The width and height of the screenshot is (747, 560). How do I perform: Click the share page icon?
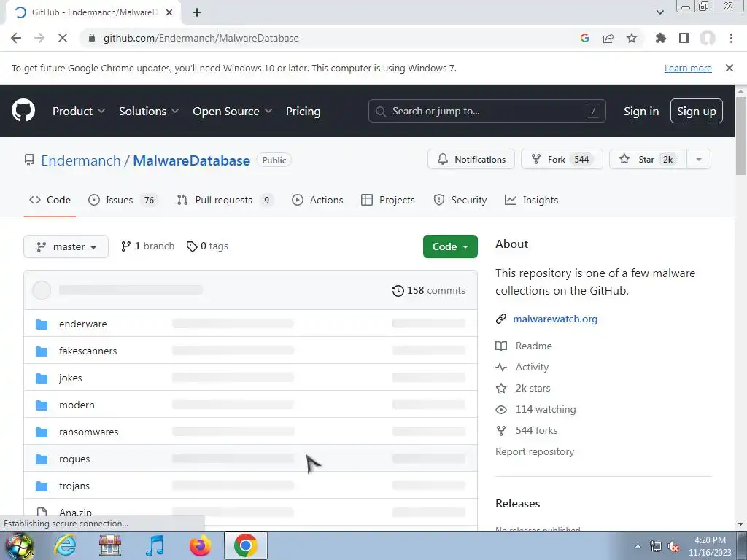(608, 38)
